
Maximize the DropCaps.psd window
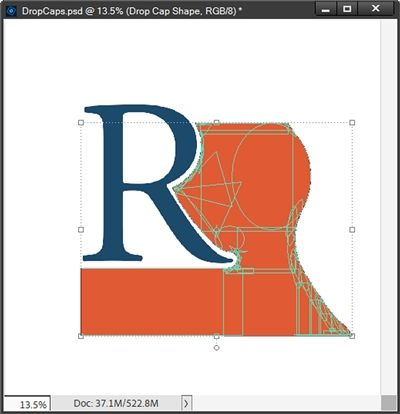347,9
